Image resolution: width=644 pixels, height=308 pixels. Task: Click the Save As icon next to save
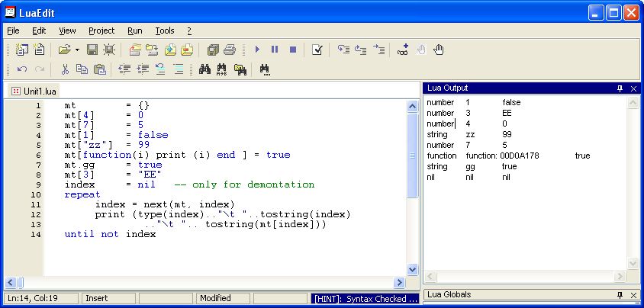click(x=109, y=50)
